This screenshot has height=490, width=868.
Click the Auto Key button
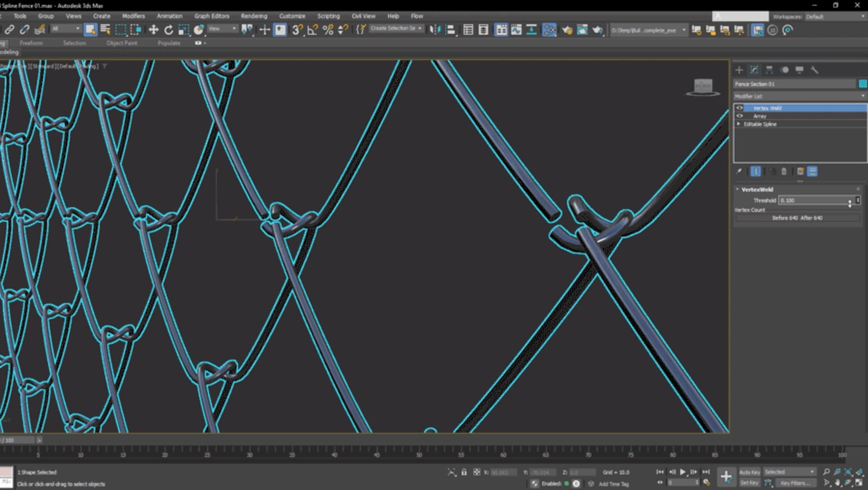pyautogui.click(x=749, y=472)
